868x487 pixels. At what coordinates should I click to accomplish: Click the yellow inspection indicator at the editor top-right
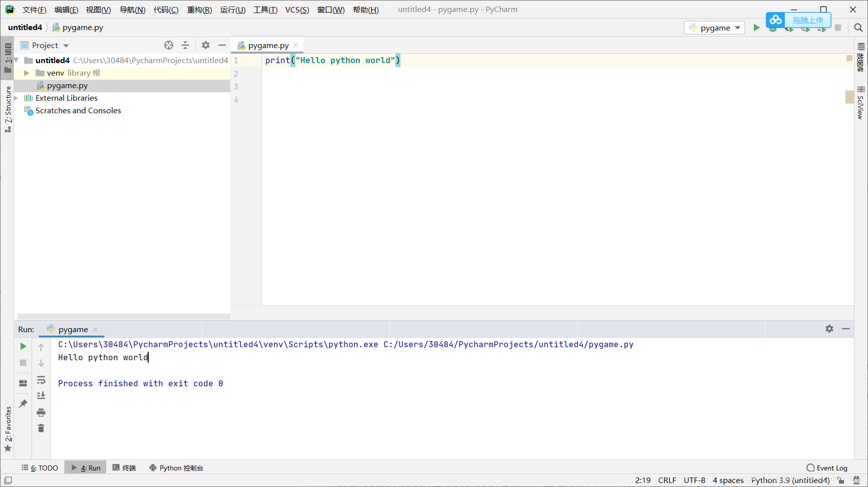pyautogui.click(x=849, y=58)
